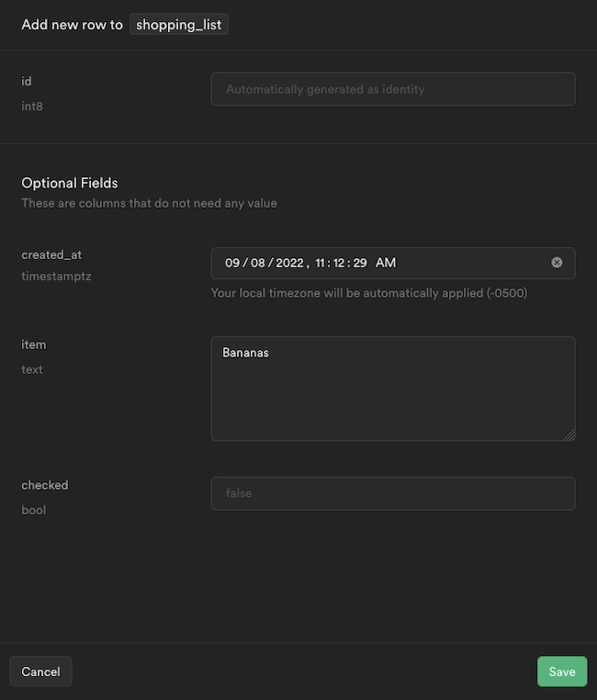Screen dimensions: 597x700
Task: Focus the item text area containing Bananas
Action: pyautogui.click(x=393, y=389)
